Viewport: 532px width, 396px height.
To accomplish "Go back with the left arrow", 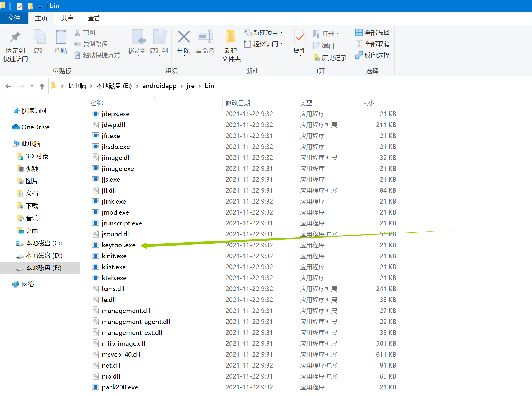I will (8, 86).
